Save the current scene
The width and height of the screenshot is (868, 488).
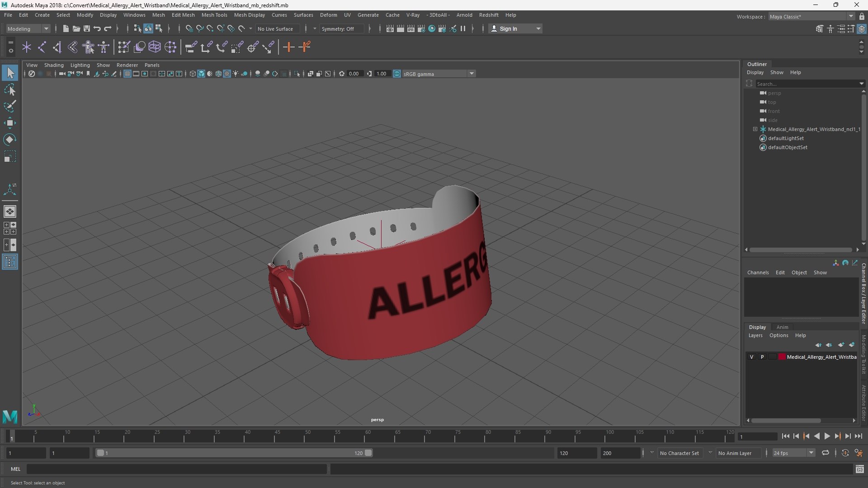pyautogui.click(x=87, y=28)
